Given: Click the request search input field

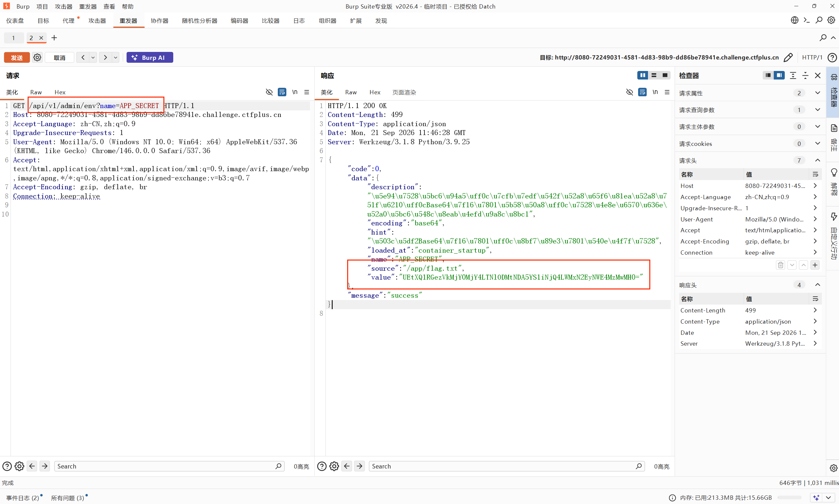Looking at the screenshot, I should click(x=169, y=466).
